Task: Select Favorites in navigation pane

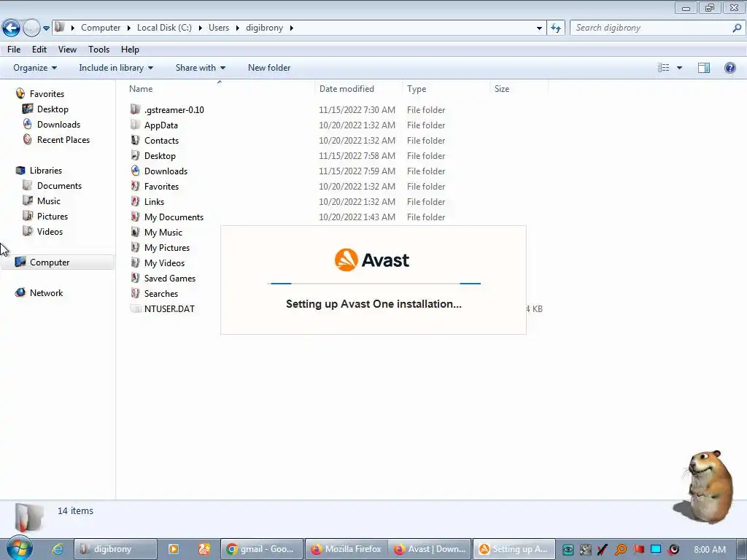Action: tap(47, 94)
